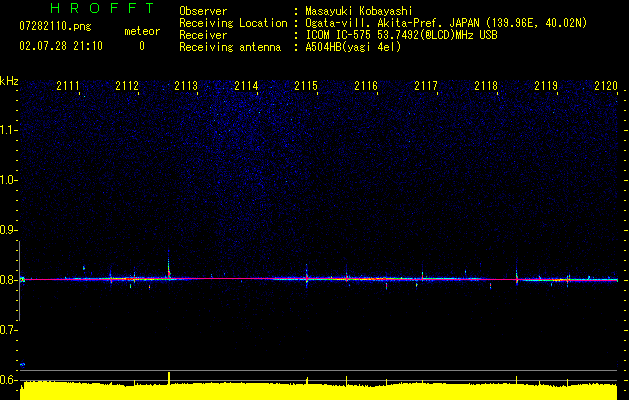Click the 2113 time marker

click(x=186, y=86)
